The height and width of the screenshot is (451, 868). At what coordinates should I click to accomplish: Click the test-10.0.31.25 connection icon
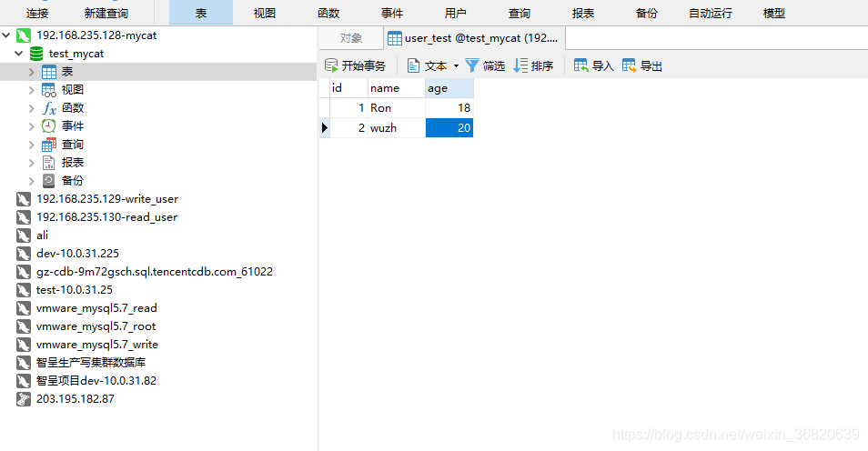pyautogui.click(x=24, y=290)
